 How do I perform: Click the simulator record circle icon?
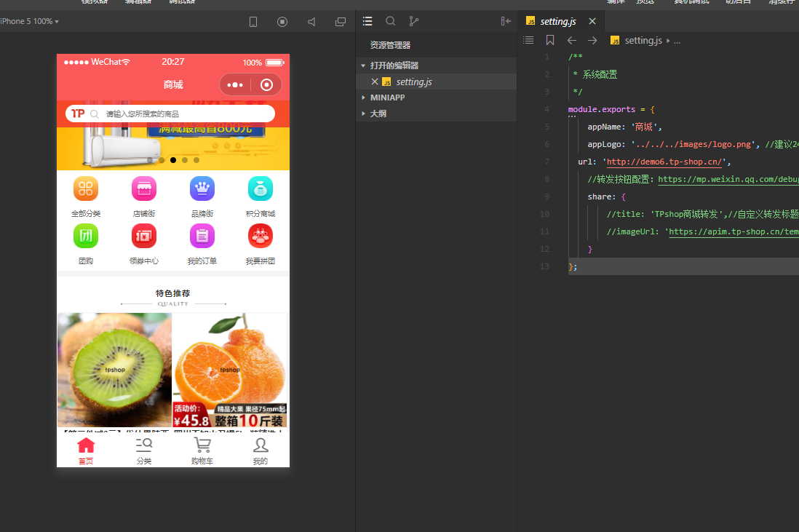pyautogui.click(x=282, y=21)
